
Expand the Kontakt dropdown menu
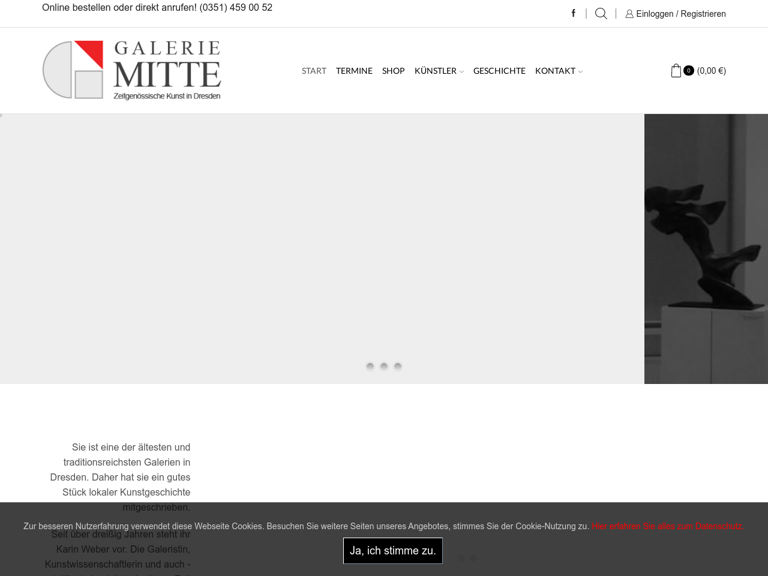point(558,71)
